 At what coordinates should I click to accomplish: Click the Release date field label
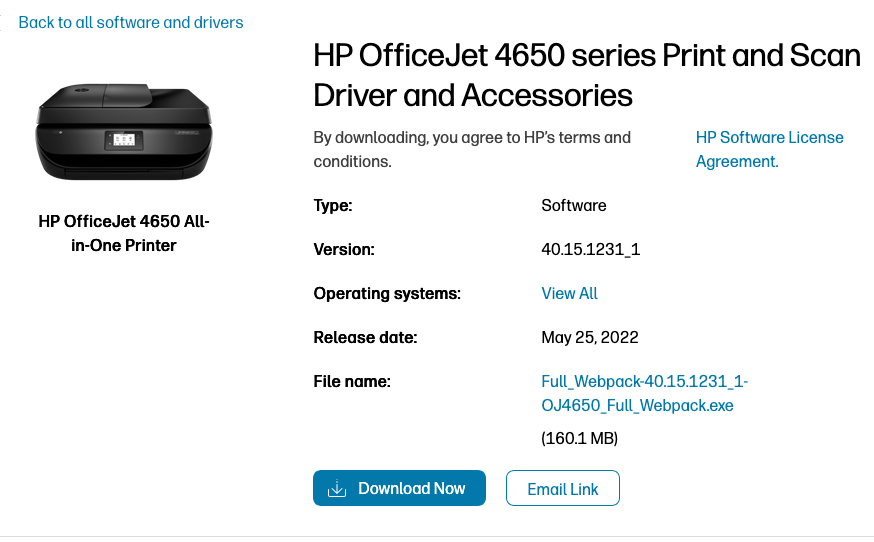pos(365,337)
